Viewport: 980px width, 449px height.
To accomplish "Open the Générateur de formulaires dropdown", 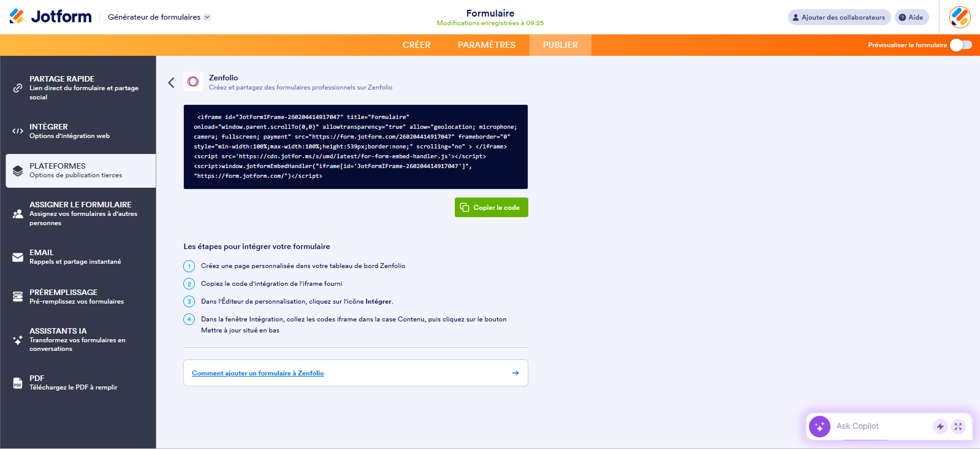I will 159,17.
